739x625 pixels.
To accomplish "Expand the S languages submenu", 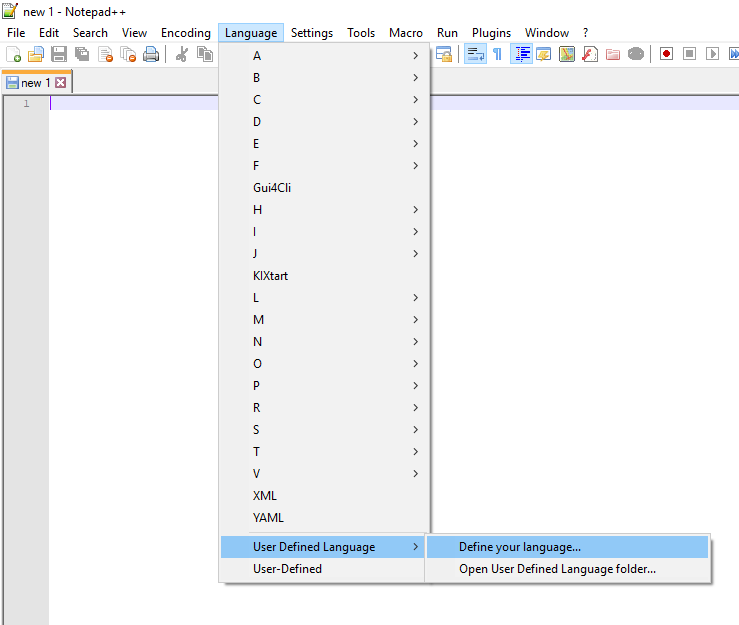I will click(325, 430).
